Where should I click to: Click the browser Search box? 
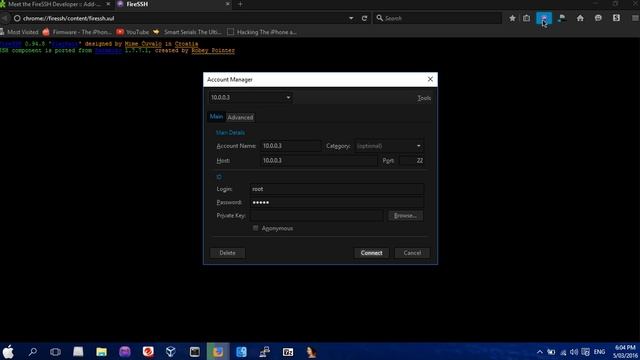pyautogui.click(x=438, y=18)
